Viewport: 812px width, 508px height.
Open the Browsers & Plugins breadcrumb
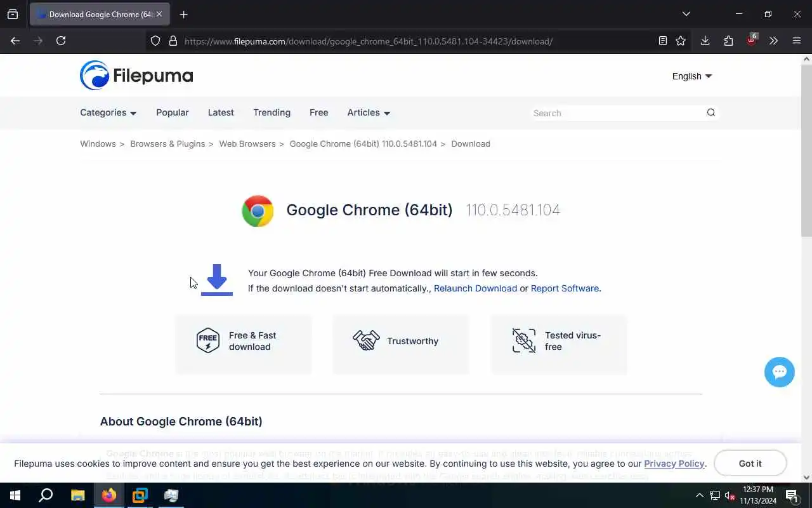coord(167,144)
